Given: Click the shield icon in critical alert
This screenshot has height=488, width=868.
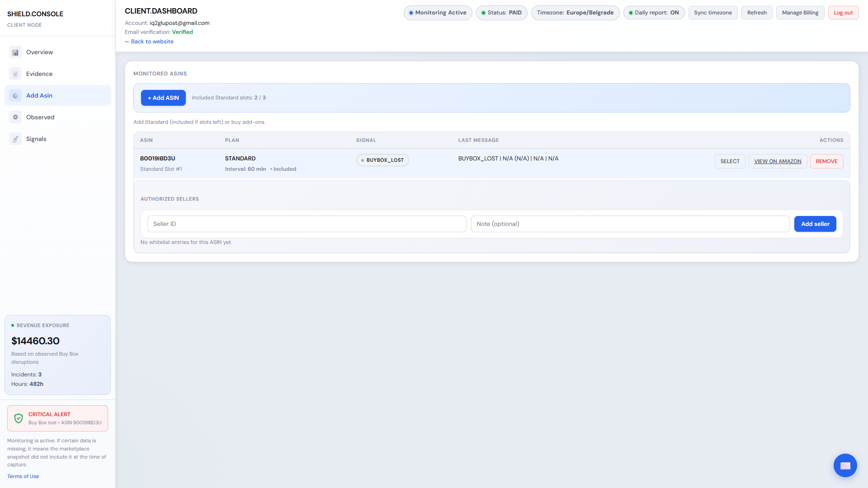Looking at the screenshot, I should tap(19, 418).
